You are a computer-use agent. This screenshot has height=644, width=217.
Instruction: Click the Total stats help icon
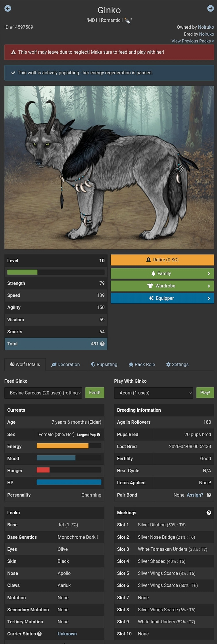click(x=102, y=344)
